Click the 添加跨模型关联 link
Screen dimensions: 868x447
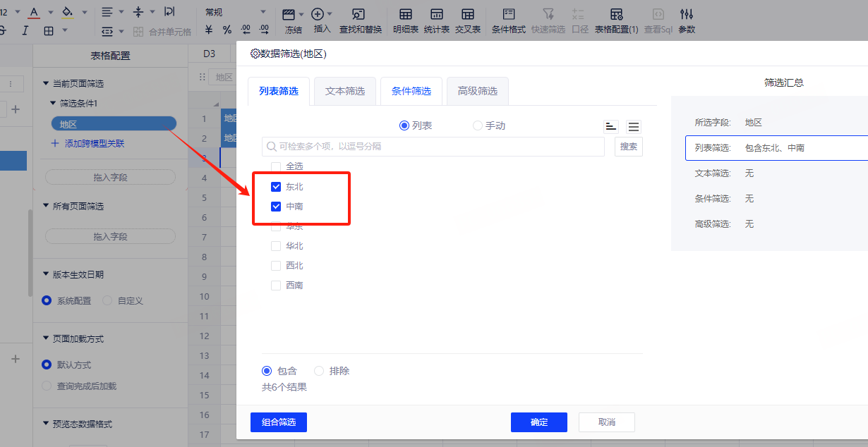click(x=94, y=143)
